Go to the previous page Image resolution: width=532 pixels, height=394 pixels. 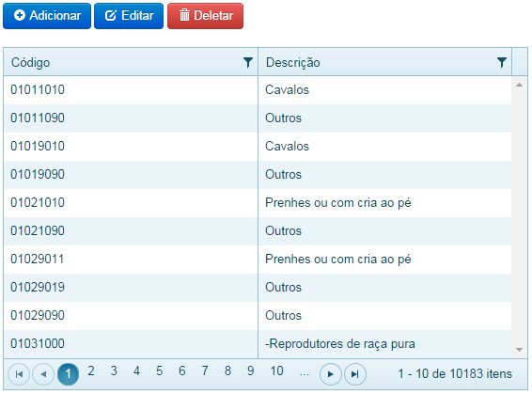click(x=43, y=374)
